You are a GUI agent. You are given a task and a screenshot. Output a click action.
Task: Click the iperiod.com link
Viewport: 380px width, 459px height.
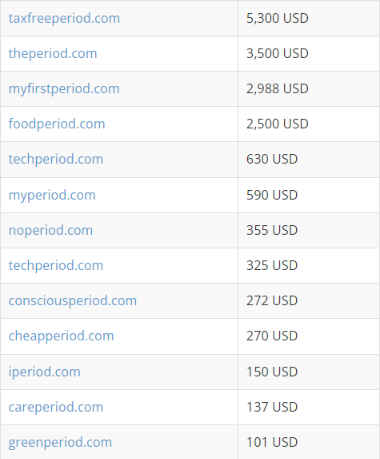[44, 372]
